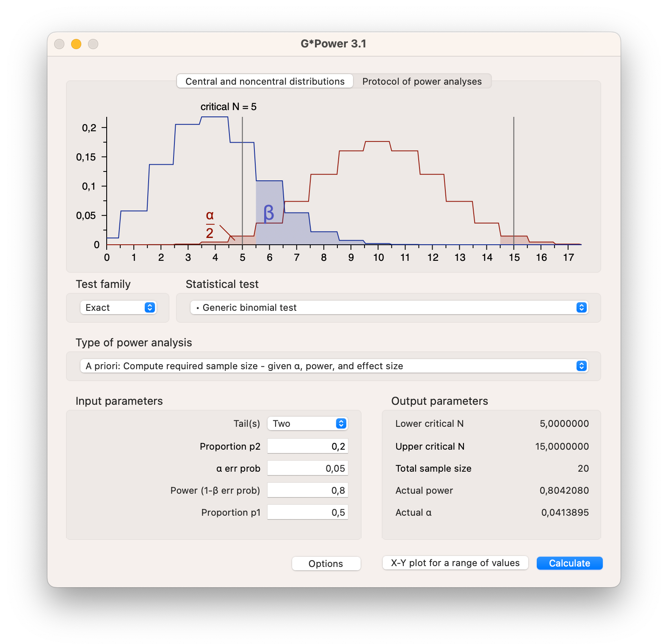Expand the Generic binomial test dropdown
The image size is (668, 644).
click(389, 307)
